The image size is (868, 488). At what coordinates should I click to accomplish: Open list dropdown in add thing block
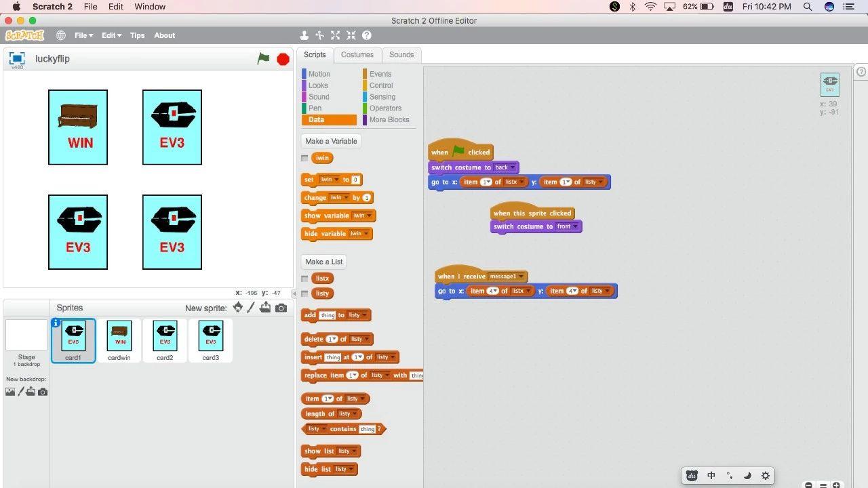coord(357,315)
